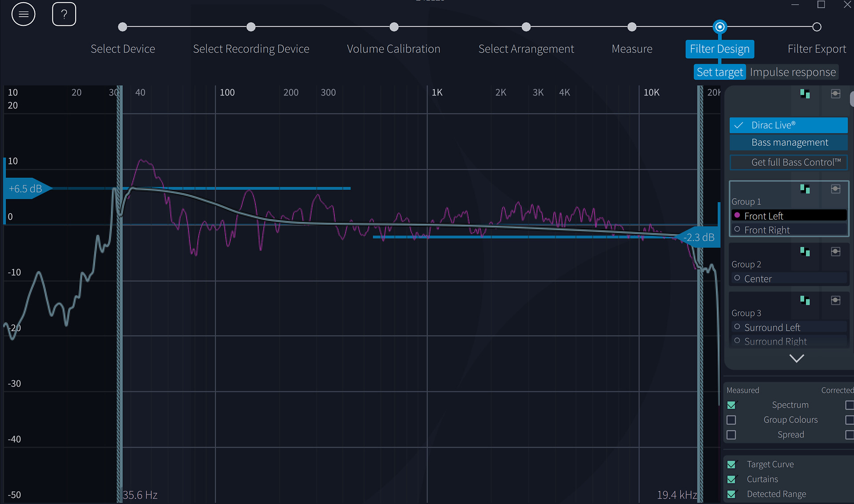The height and width of the screenshot is (504, 854).
Task: Expand the groups list with down chevron
Action: 796,358
